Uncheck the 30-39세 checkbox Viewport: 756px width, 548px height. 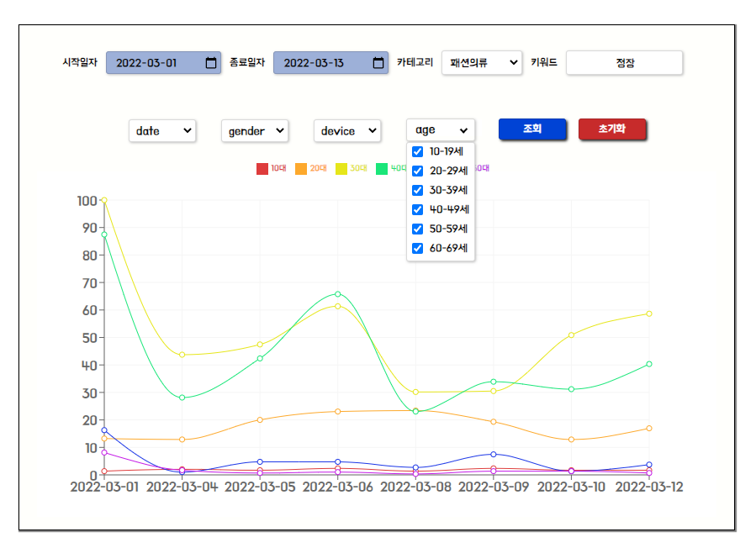417,190
